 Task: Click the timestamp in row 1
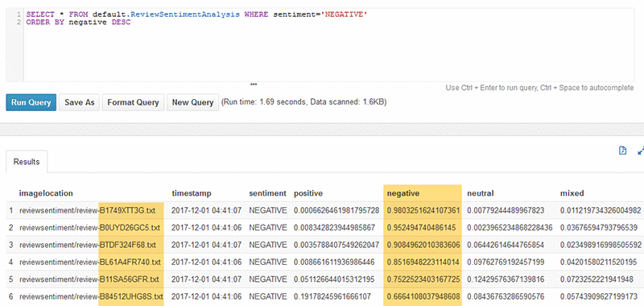pos(206,210)
